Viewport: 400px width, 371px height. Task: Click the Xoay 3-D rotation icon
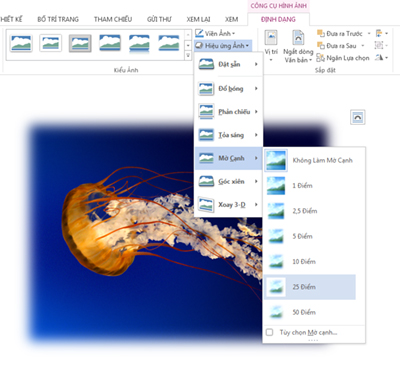tap(206, 204)
